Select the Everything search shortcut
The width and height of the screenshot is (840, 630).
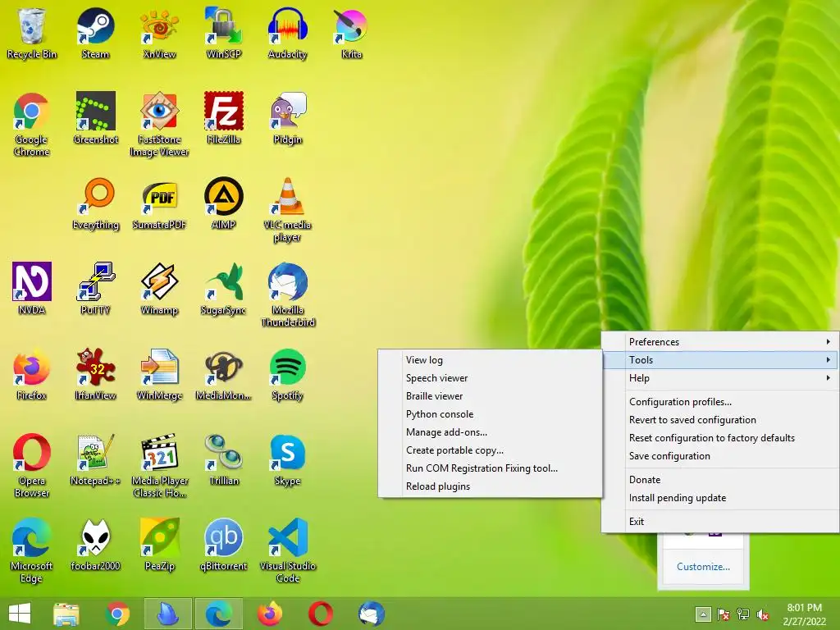[95, 203]
